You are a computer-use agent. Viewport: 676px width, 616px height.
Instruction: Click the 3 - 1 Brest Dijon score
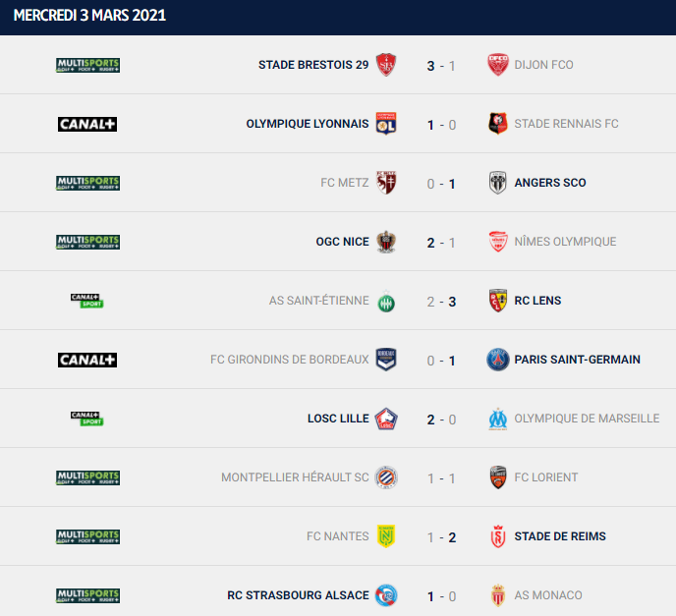point(441,66)
